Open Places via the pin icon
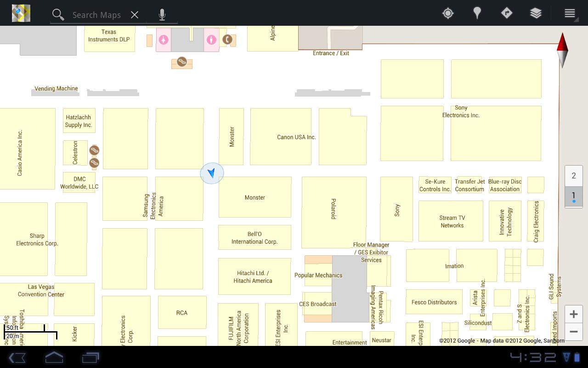588x368 pixels. [x=477, y=13]
